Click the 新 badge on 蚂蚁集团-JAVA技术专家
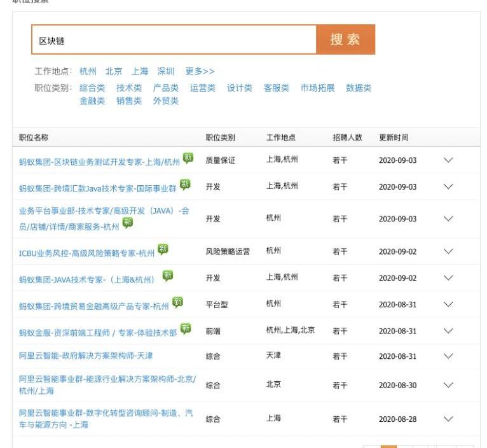 (x=168, y=276)
